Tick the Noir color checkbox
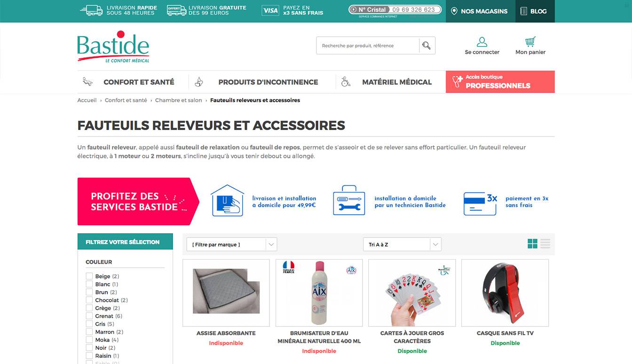Screen dimensions: 632x364 click(x=89, y=348)
